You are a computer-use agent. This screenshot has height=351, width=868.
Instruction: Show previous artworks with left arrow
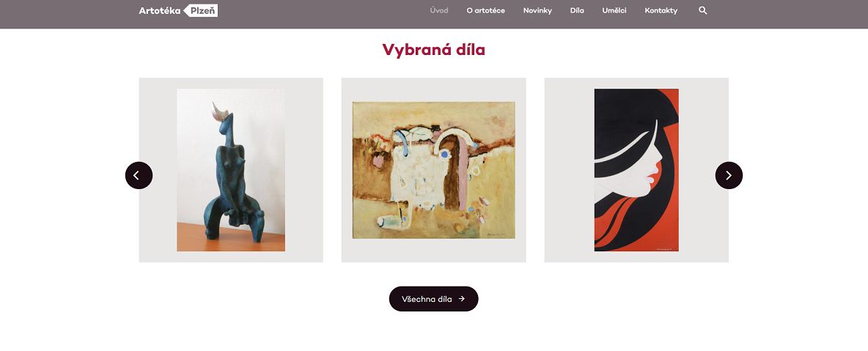click(x=139, y=176)
